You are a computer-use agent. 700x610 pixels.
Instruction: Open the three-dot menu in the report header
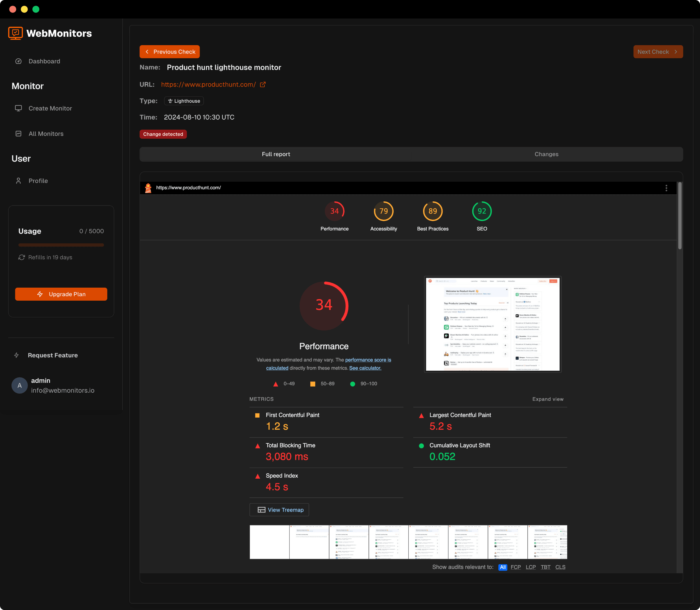(x=667, y=188)
